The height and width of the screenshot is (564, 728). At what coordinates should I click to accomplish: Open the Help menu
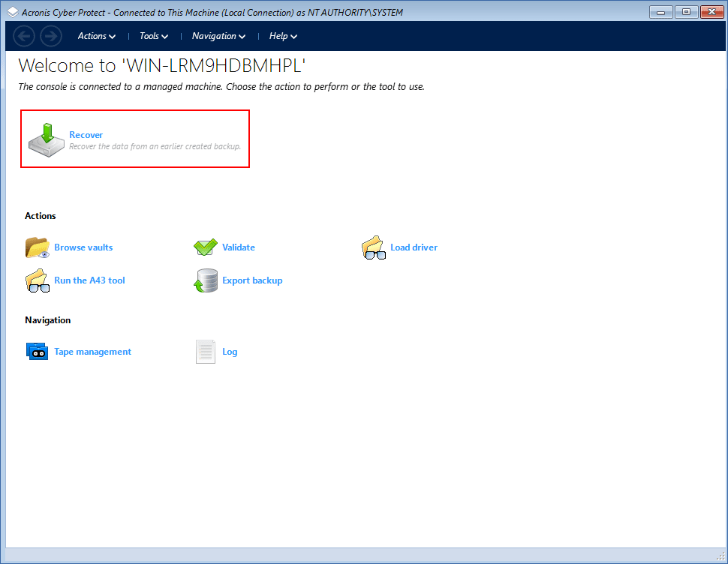(283, 36)
